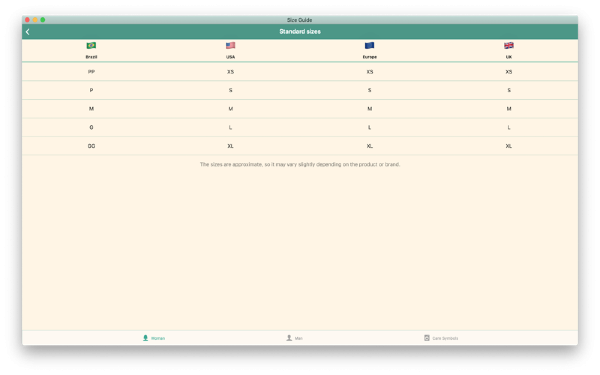The height and width of the screenshot is (375, 600).
Task: Click the USA flag icon
Action: (230, 46)
